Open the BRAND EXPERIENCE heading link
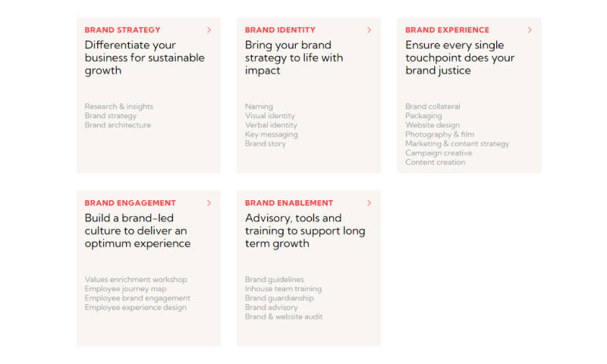607x364 pixels. (447, 30)
